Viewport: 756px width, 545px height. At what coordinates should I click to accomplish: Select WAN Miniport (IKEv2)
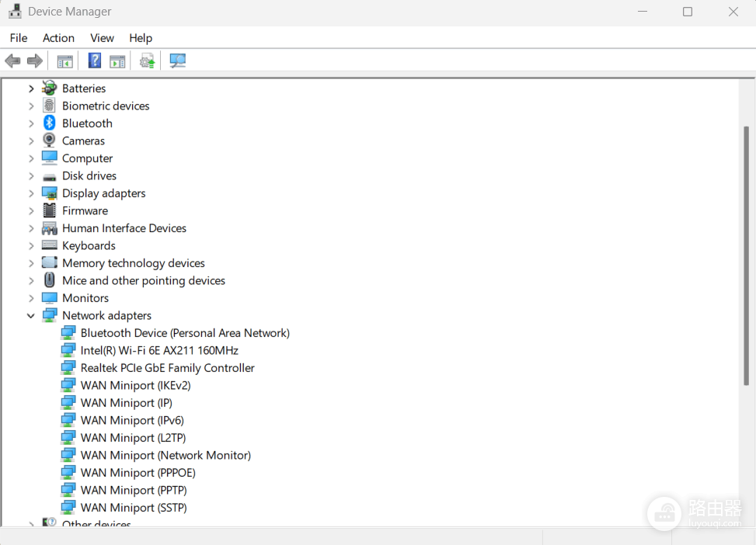pyautogui.click(x=135, y=386)
